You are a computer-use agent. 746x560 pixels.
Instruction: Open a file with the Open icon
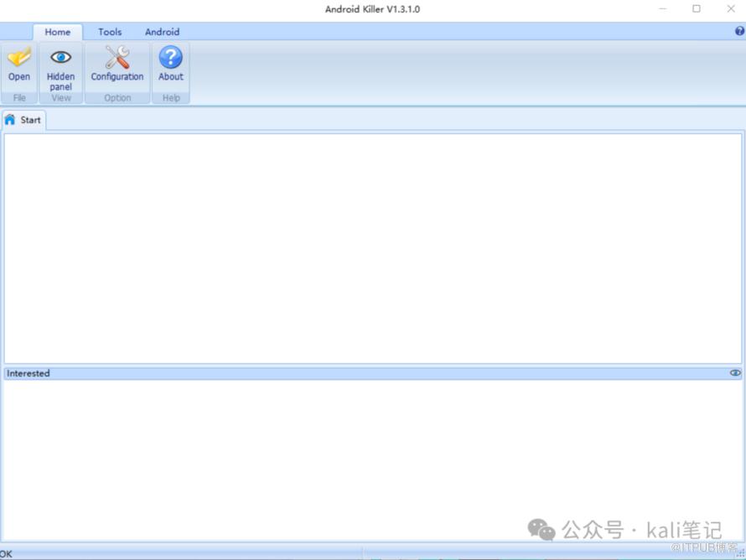pyautogui.click(x=19, y=57)
